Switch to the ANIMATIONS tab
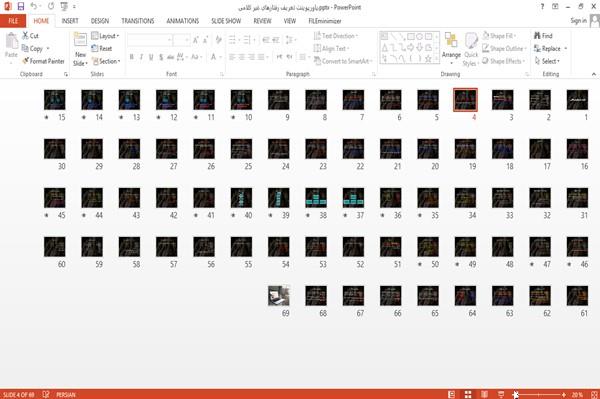600x399 pixels. click(x=183, y=21)
